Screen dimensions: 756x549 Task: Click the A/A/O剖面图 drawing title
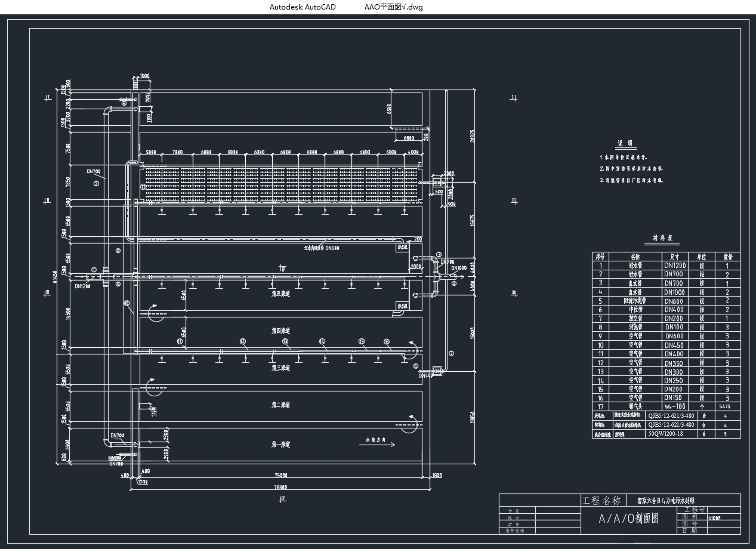pyautogui.click(x=628, y=519)
